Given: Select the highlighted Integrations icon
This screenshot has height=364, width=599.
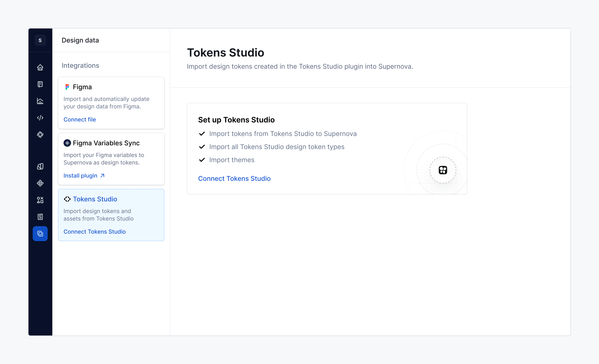Looking at the screenshot, I should click(40, 233).
